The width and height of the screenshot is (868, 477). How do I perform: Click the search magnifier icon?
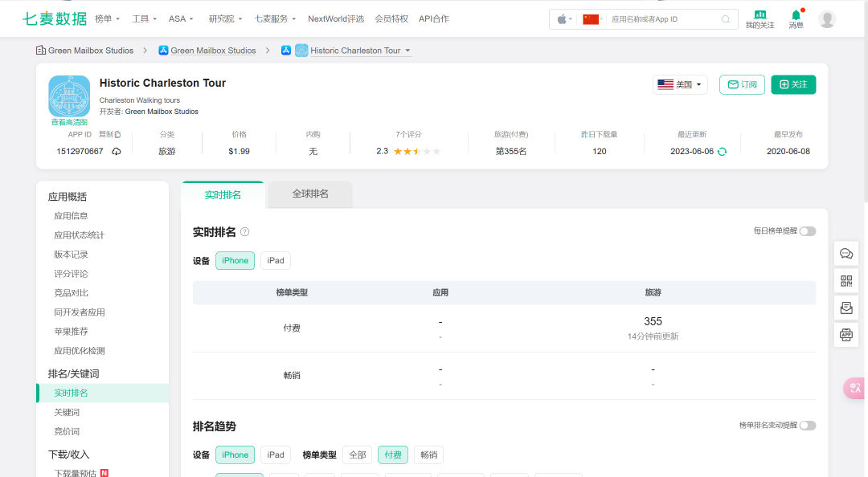(726, 19)
